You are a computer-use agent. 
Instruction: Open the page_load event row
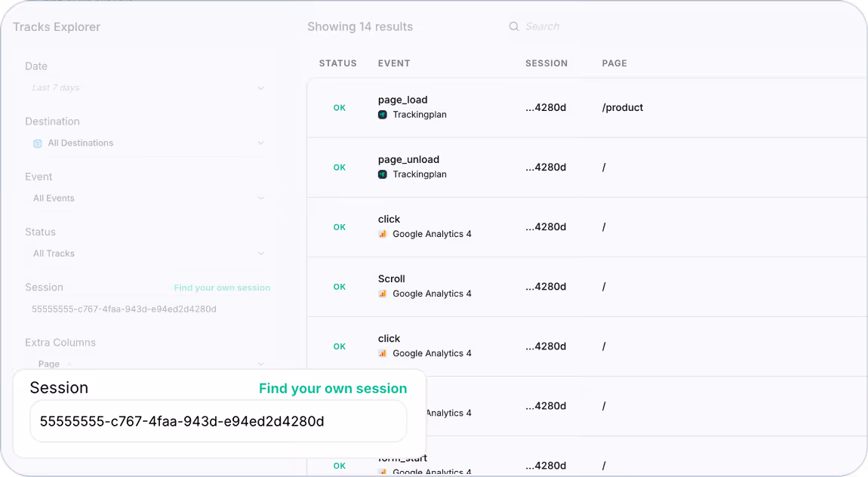tap(587, 107)
